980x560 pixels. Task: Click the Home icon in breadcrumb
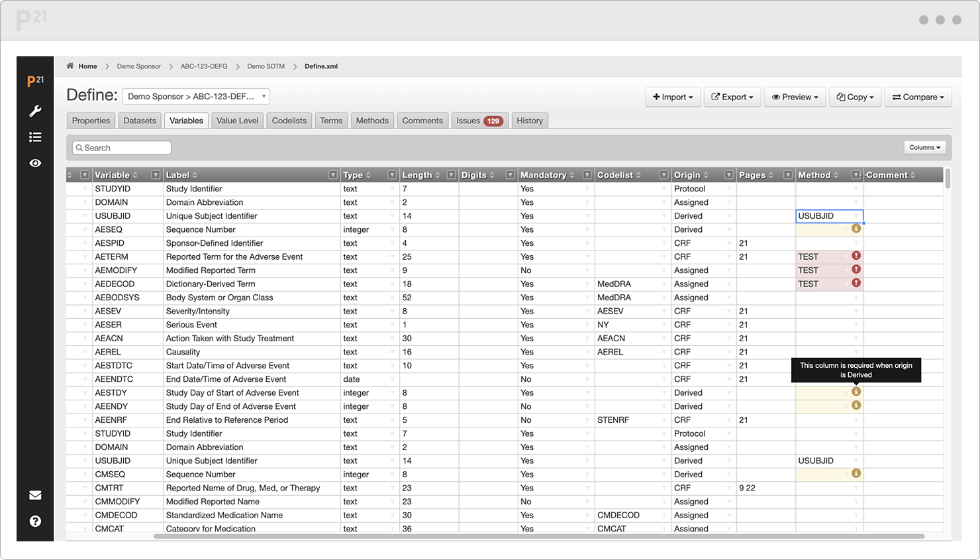(70, 66)
